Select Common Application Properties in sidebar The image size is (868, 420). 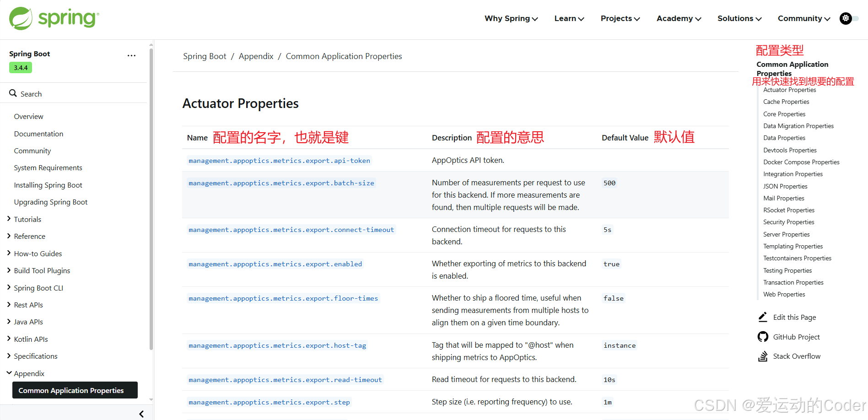click(x=75, y=390)
